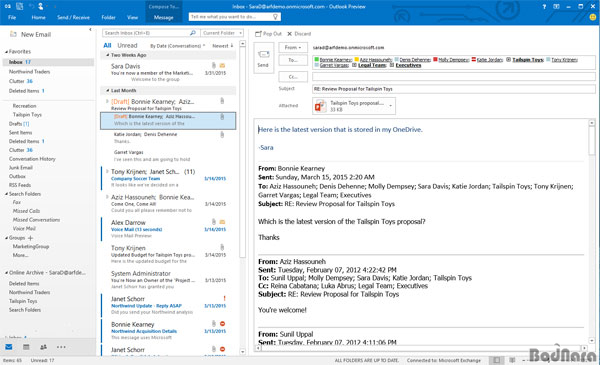Image resolution: width=600 pixels, height=365 pixels.
Task: Click the Executives recipient group
Action: point(408,65)
